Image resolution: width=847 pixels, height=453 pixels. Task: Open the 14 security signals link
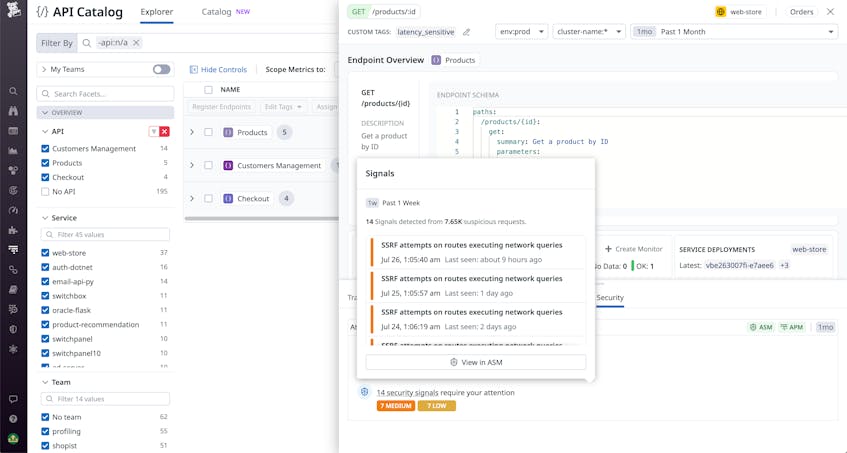pos(408,393)
